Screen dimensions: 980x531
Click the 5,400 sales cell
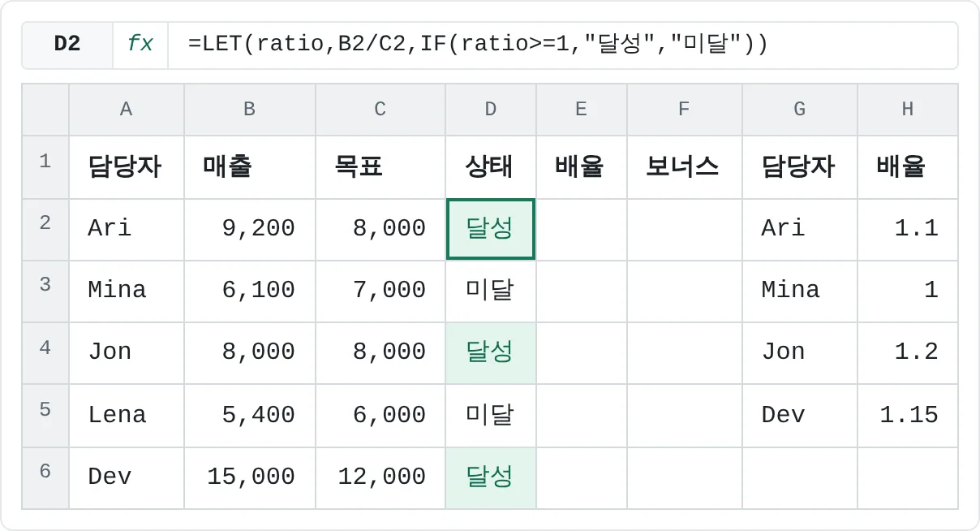[x=250, y=416]
